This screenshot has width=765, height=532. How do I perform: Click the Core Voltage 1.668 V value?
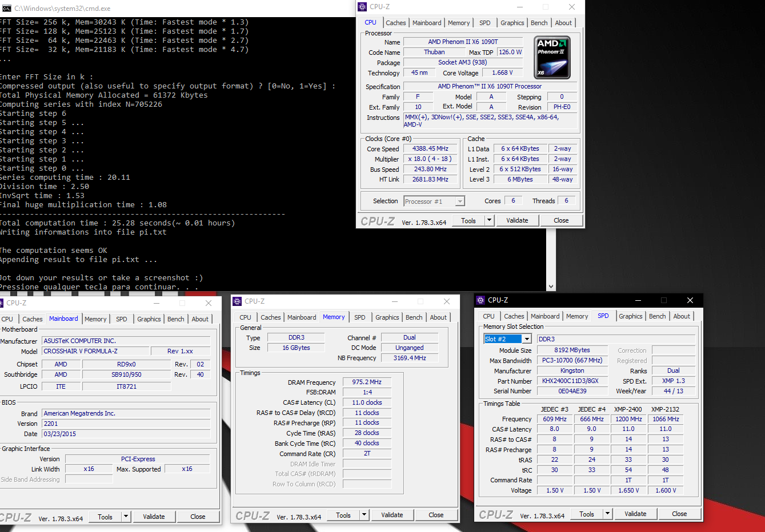(502, 72)
